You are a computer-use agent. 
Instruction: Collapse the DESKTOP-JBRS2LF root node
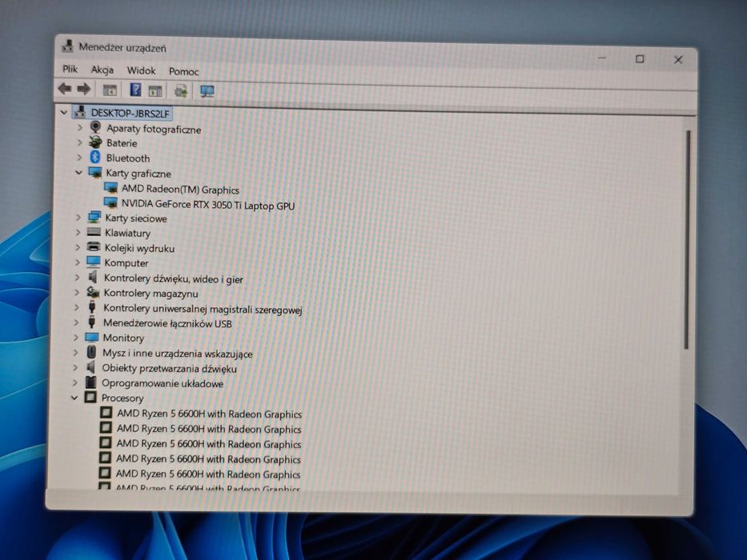coord(64,112)
